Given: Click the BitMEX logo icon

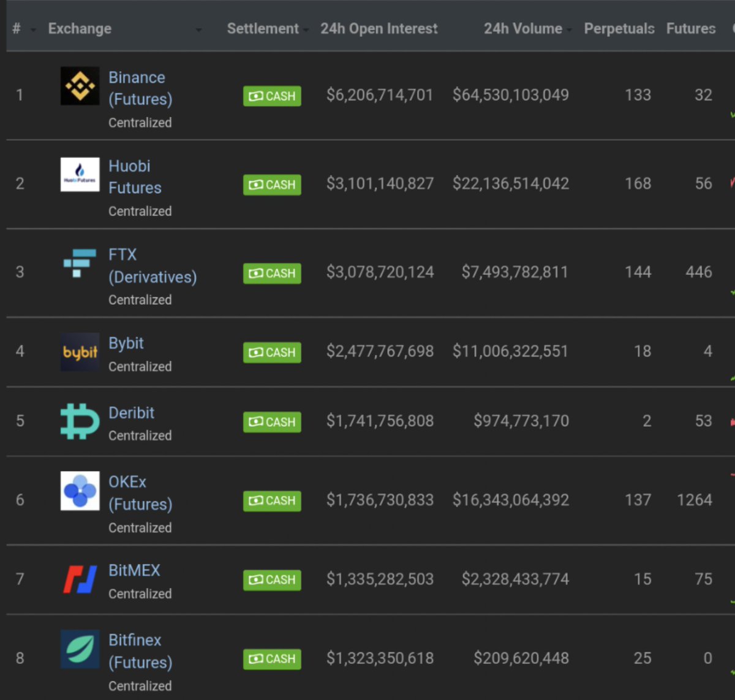Looking at the screenshot, I should click(80, 579).
